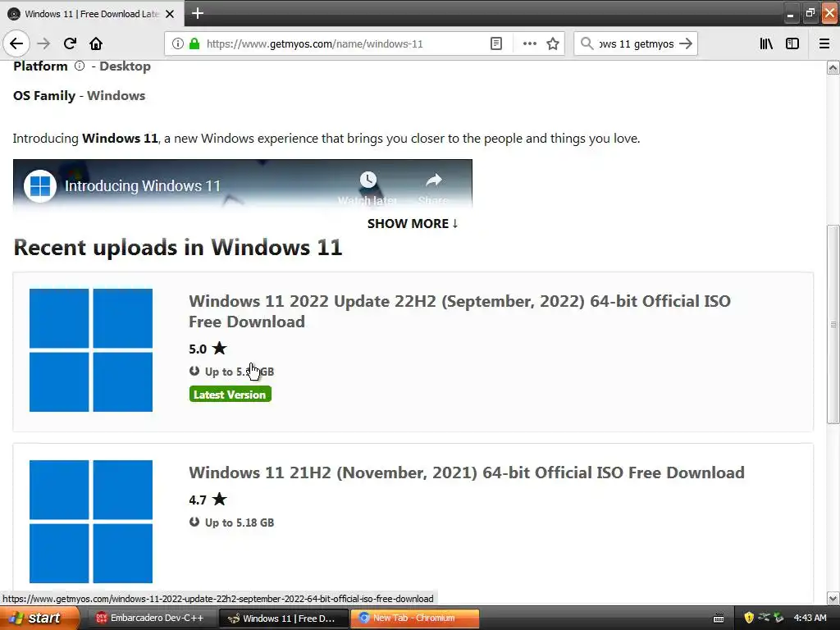The image size is (840, 630).
Task: View site information icon in address bar
Action: [x=177, y=43]
